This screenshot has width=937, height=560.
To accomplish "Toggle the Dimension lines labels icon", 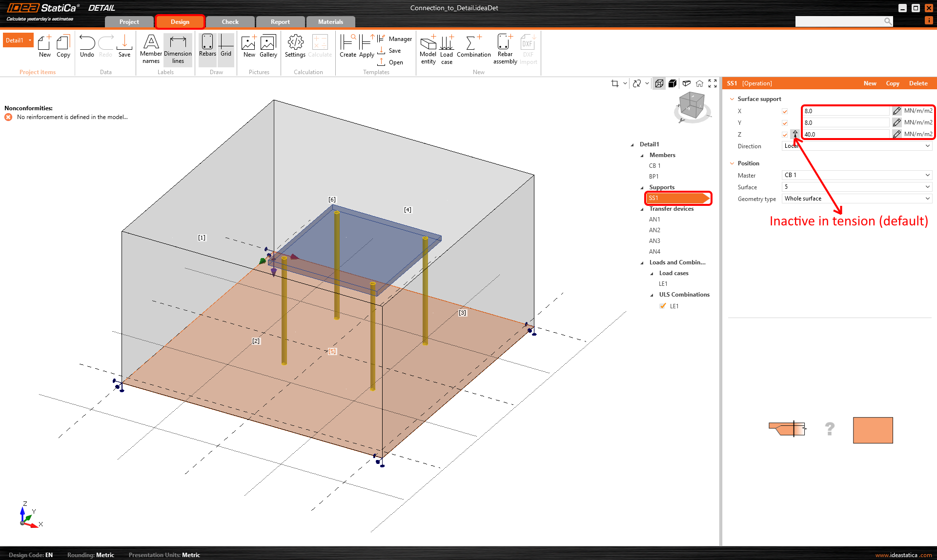I will click(178, 49).
